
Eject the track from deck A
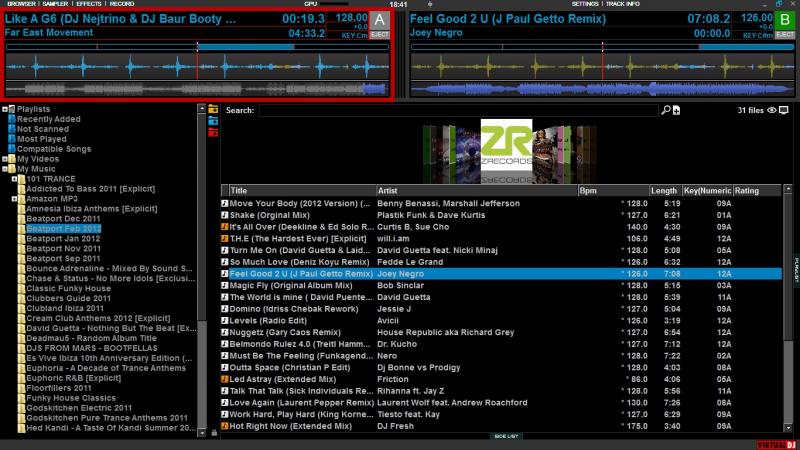click(379, 35)
